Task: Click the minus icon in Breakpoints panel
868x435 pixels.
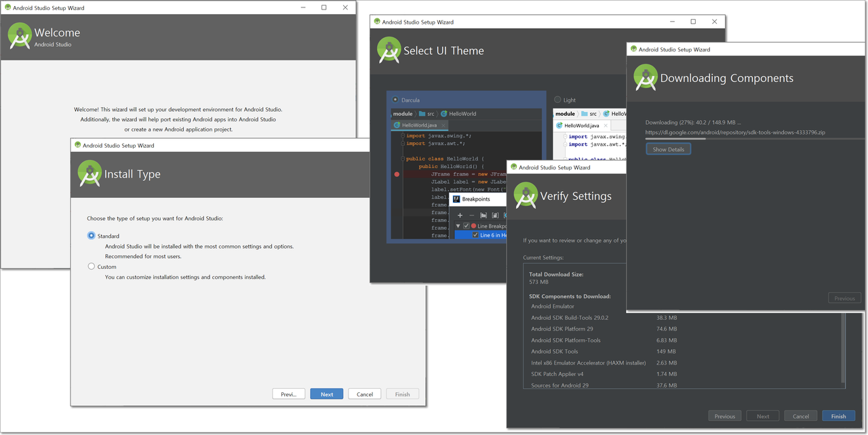Action: (472, 215)
